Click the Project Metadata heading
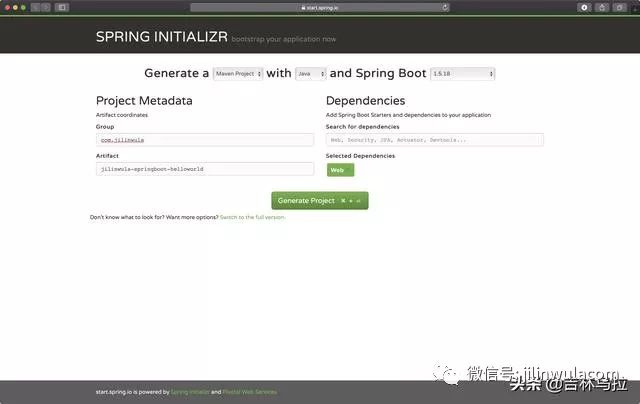This screenshot has width=640, height=404. click(144, 101)
